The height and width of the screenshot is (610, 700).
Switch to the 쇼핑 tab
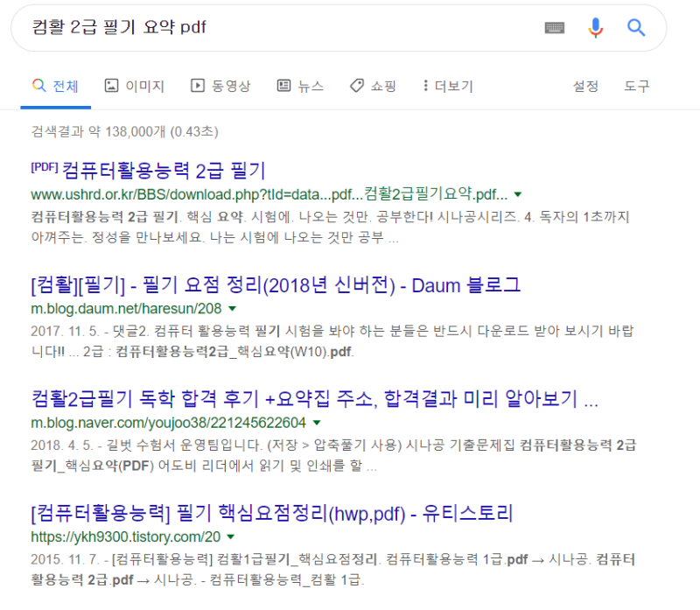373,86
